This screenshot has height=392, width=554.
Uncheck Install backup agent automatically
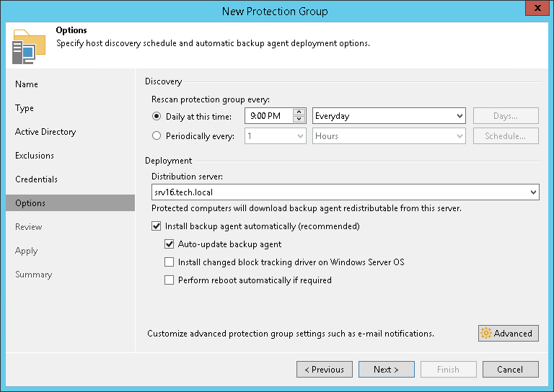pyautogui.click(x=157, y=226)
